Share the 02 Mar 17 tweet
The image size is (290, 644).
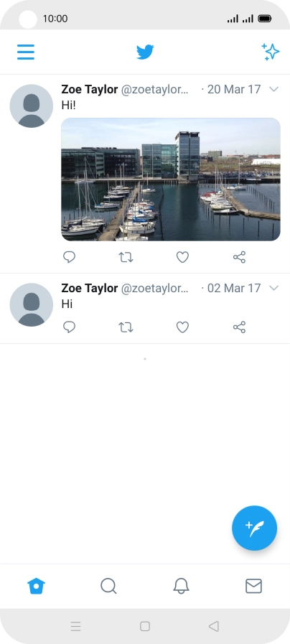[x=239, y=327]
